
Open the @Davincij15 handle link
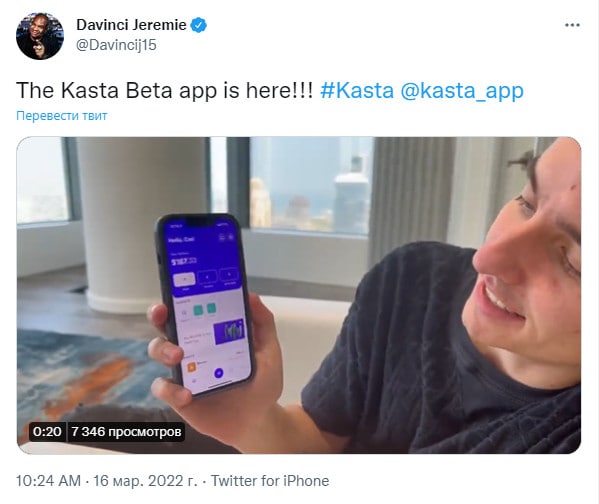coord(116,45)
